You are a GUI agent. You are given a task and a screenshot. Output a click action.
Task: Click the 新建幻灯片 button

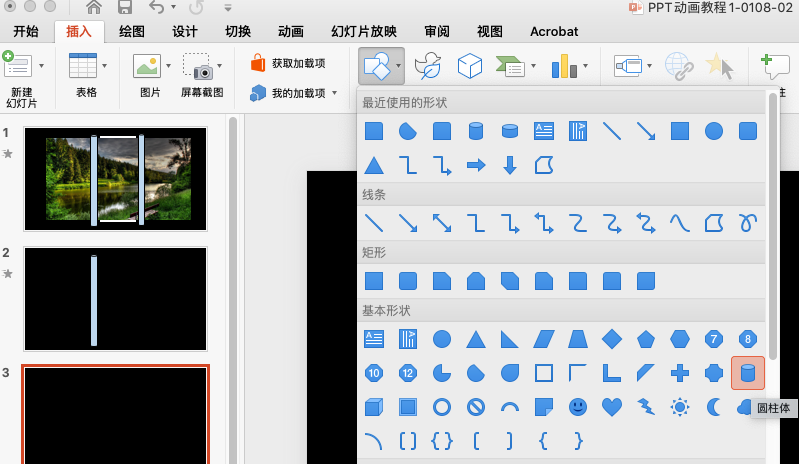click(21, 79)
